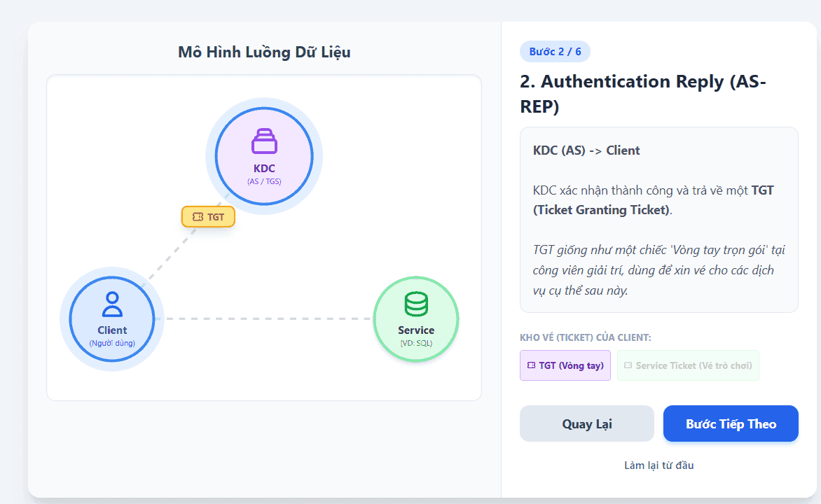Go back using Quay Lại button
The image size is (821, 504).
(x=587, y=423)
